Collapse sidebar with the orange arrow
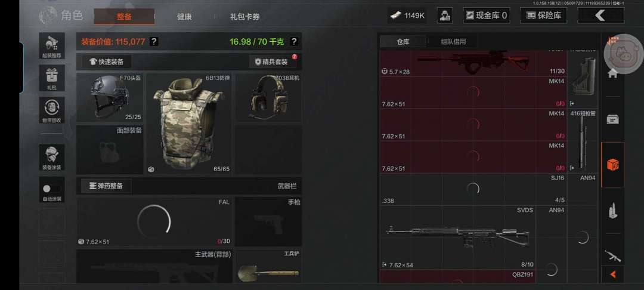 (613, 274)
